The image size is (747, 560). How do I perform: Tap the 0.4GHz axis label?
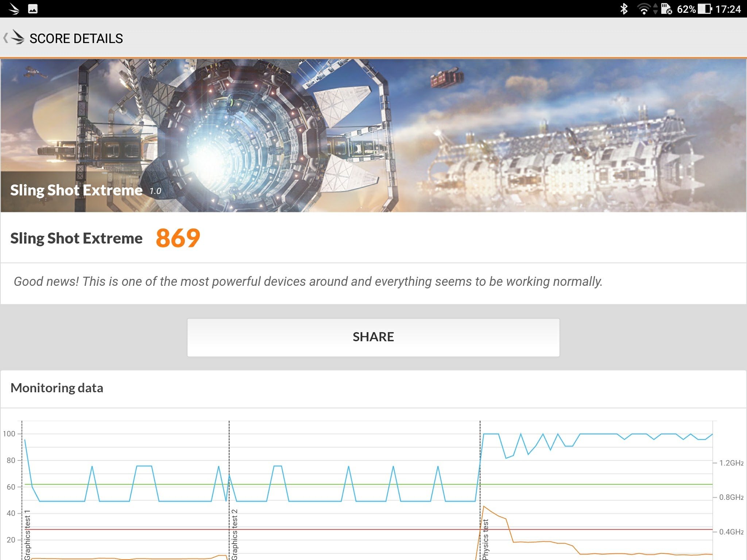coord(731,532)
